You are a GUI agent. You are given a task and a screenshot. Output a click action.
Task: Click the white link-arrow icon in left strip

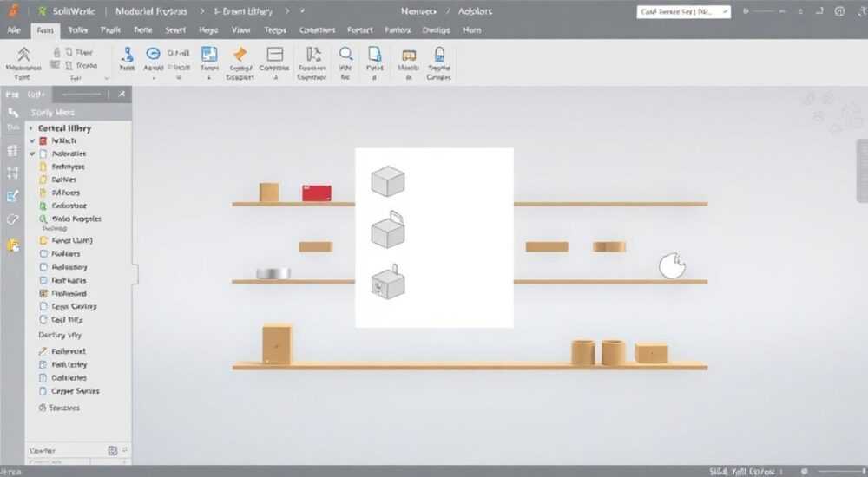pos(13,113)
